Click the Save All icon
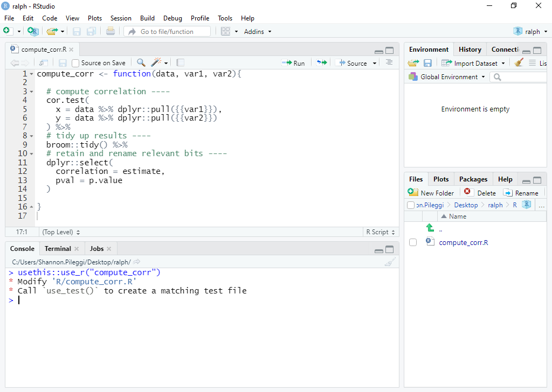 tap(91, 31)
